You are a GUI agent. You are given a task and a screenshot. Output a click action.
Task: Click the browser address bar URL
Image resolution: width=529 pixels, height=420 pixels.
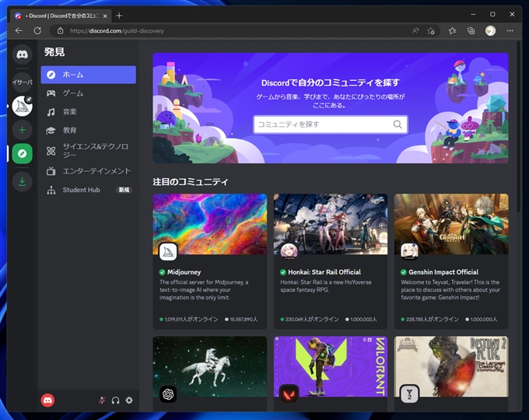pyautogui.click(x=117, y=30)
